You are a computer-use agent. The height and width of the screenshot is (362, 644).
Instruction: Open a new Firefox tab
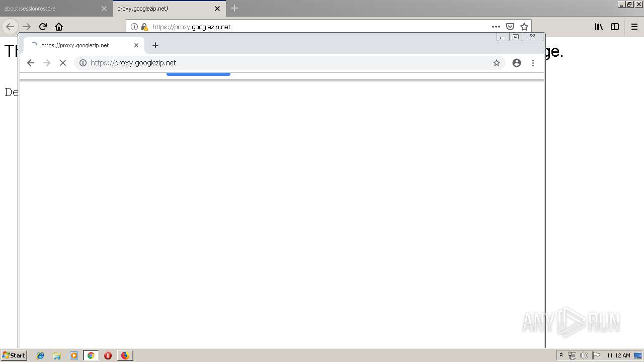click(234, 8)
